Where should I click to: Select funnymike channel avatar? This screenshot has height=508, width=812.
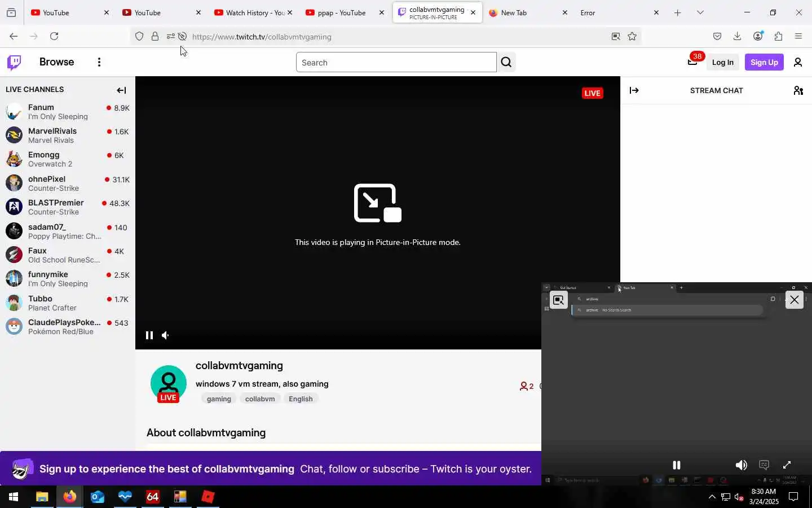click(x=14, y=279)
